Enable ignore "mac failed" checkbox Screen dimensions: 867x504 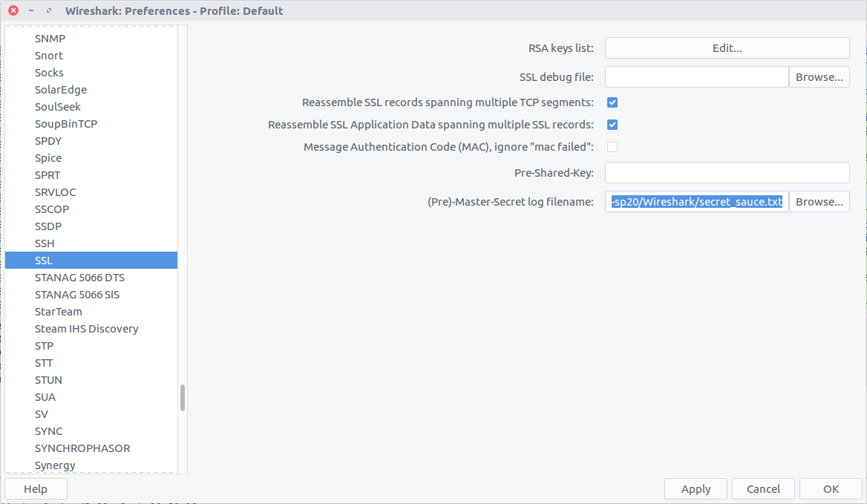612,147
